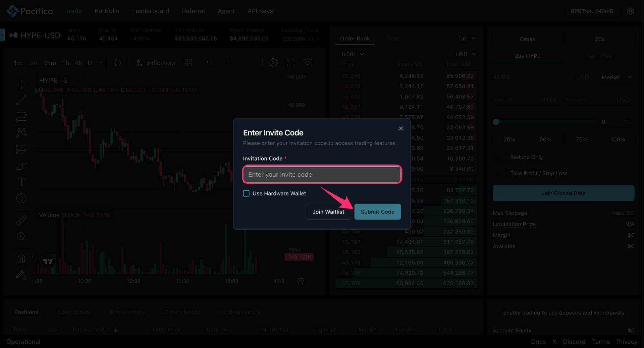This screenshot has width=644, height=348.
Task: Click the TradingView logo on chart
Action: tap(48, 261)
